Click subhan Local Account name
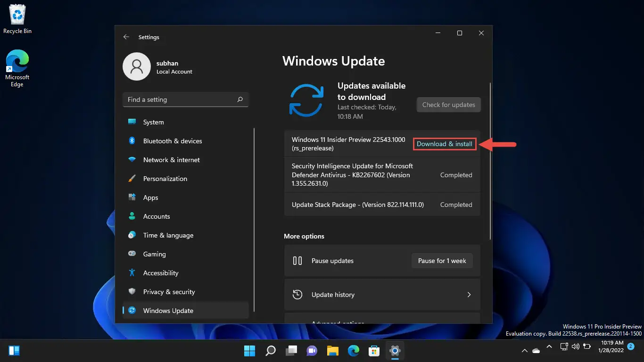The image size is (644, 362). point(174,67)
